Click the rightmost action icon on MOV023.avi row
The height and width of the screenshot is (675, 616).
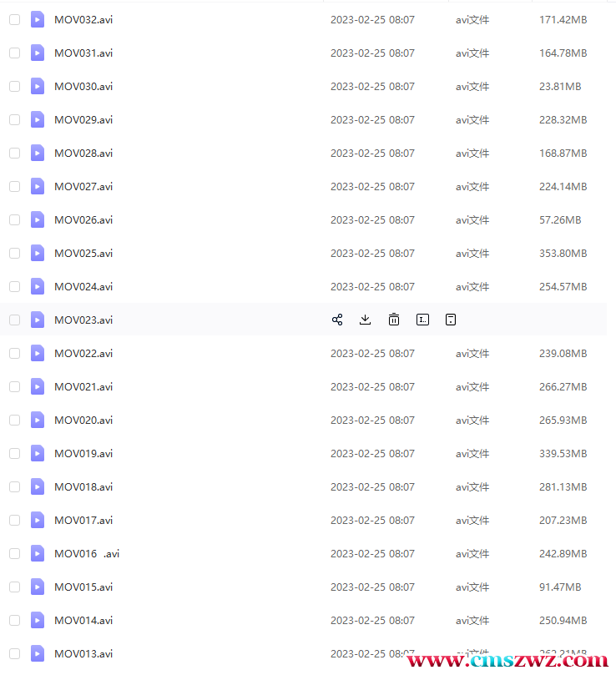pos(451,320)
